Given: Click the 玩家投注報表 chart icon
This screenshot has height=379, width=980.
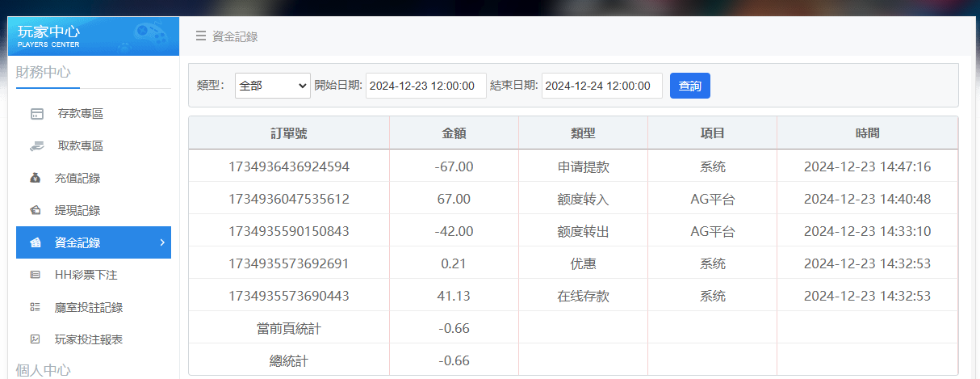Looking at the screenshot, I should click(x=35, y=339).
